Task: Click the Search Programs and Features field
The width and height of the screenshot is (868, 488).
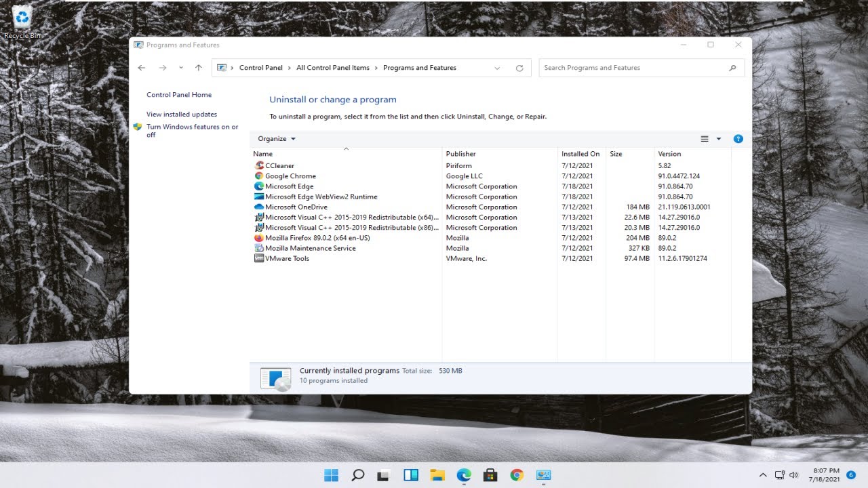Action: click(x=642, y=68)
